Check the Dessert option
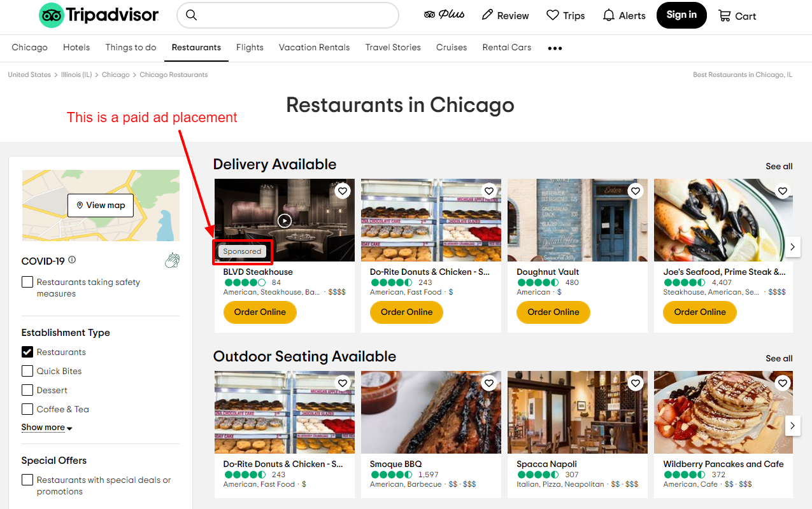812x509 pixels. 27,390
